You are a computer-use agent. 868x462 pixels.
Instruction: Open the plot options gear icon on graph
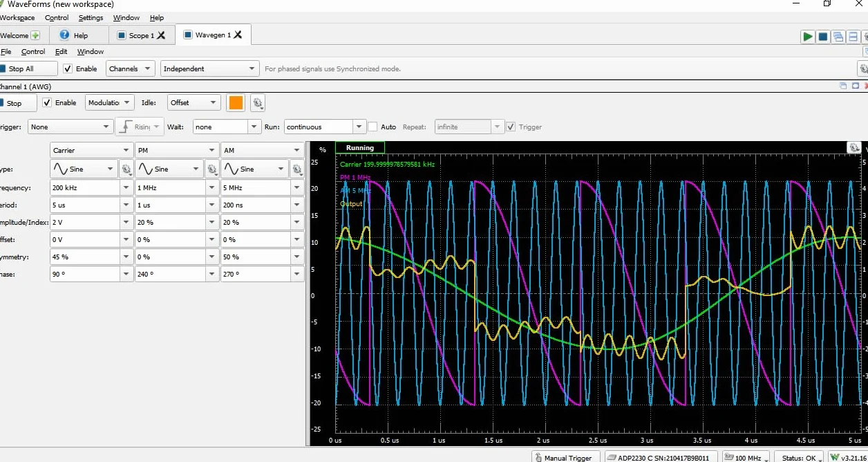click(x=854, y=147)
